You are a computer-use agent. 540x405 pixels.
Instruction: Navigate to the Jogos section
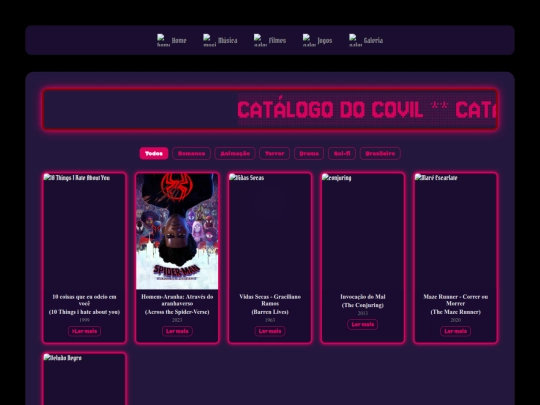tap(325, 41)
